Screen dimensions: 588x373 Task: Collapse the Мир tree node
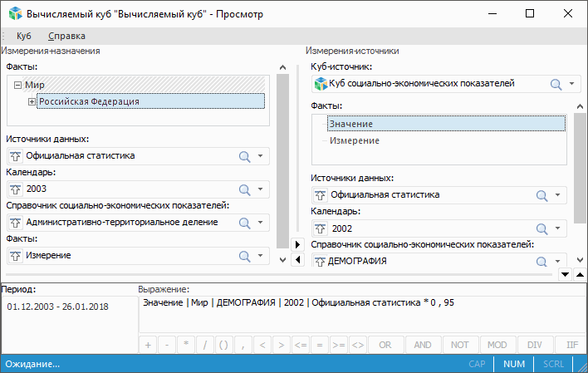click(x=18, y=85)
